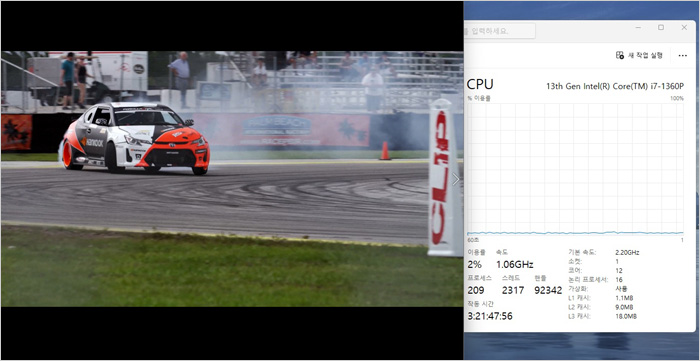
Task: Select the 13th Gen Intel Core i7-1360P label
Action: point(615,86)
